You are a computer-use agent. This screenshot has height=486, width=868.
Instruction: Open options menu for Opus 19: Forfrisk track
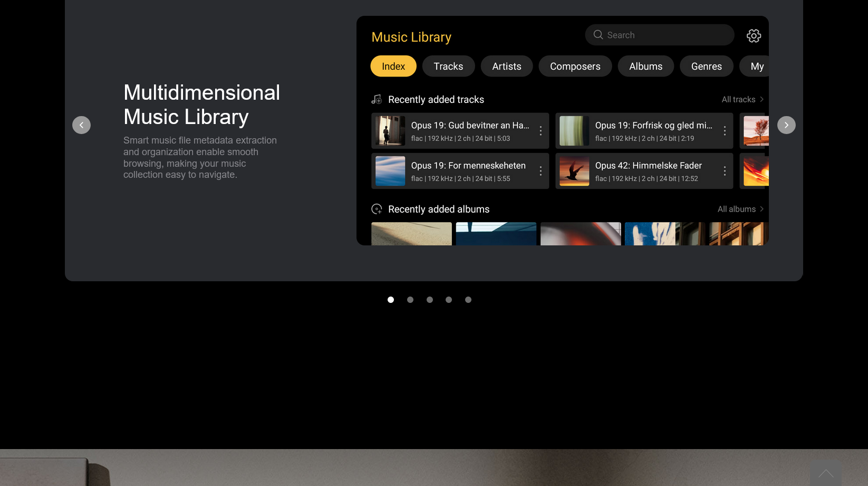725,131
